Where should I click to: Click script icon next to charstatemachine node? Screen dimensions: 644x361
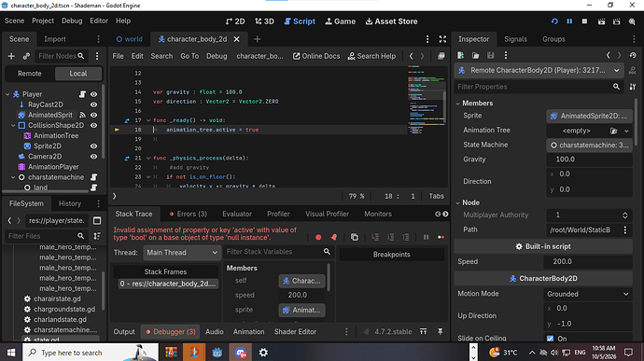coord(93,177)
